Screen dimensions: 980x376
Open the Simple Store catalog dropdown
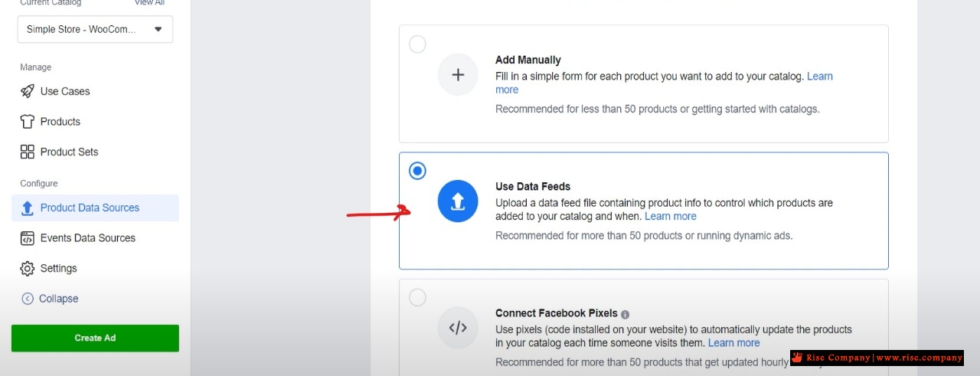[95, 29]
